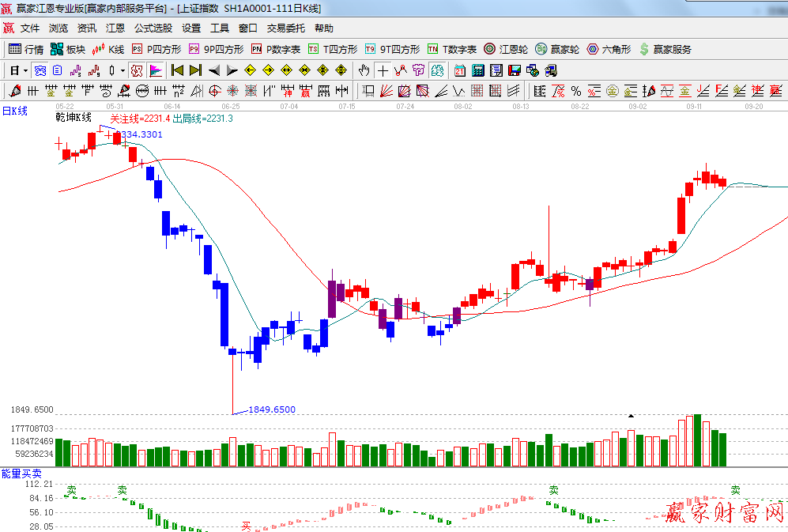Toggle the crosshair cursor button
The image size is (788, 532).
click(x=383, y=70)
